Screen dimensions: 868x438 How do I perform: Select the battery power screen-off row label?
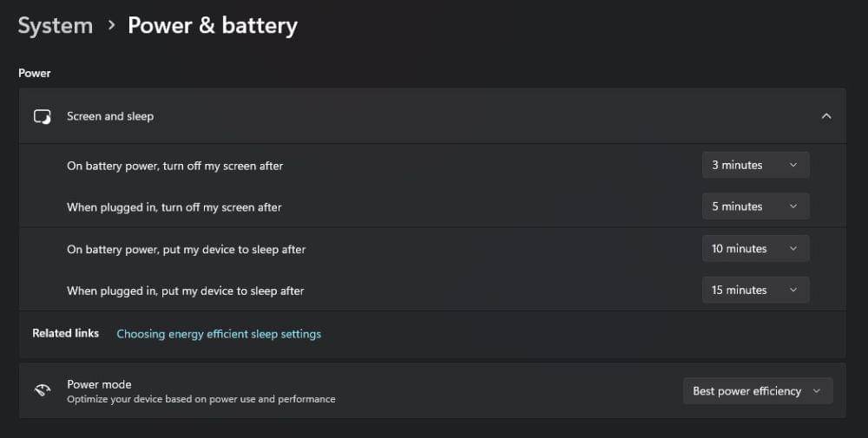174,166
